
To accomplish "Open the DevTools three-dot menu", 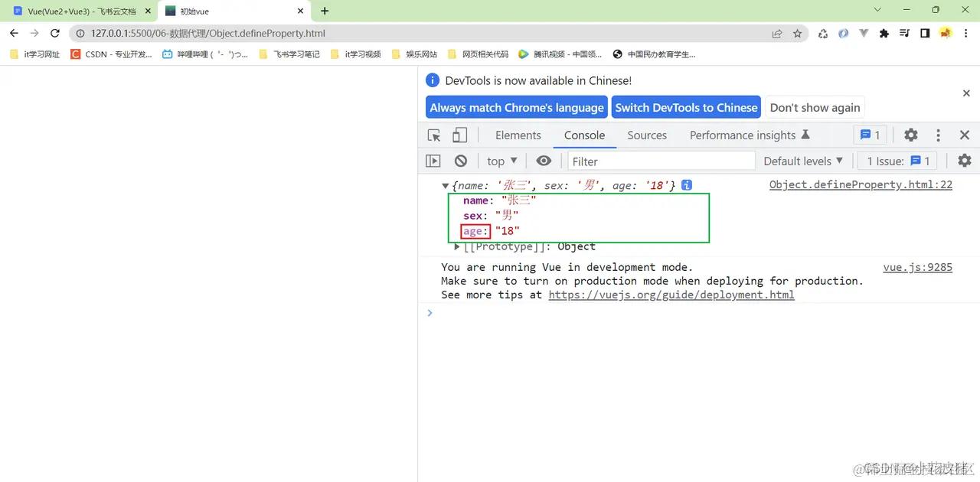I will click(x=938, y=135).
